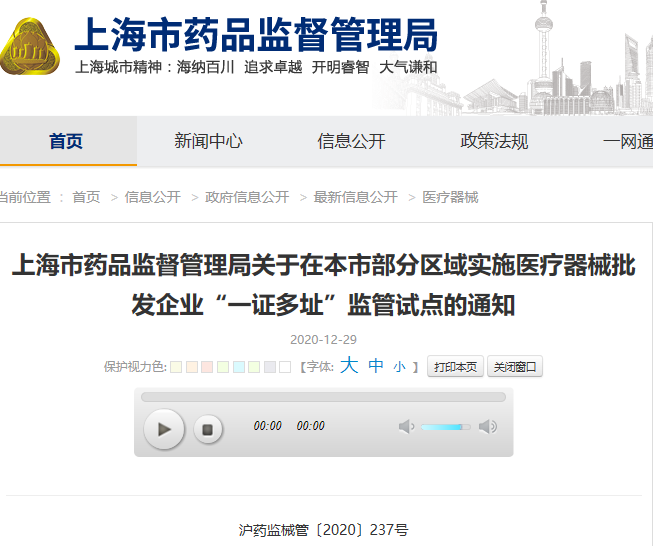Set font size to 小
Screen dimensions: 653x546
(399, 367)
